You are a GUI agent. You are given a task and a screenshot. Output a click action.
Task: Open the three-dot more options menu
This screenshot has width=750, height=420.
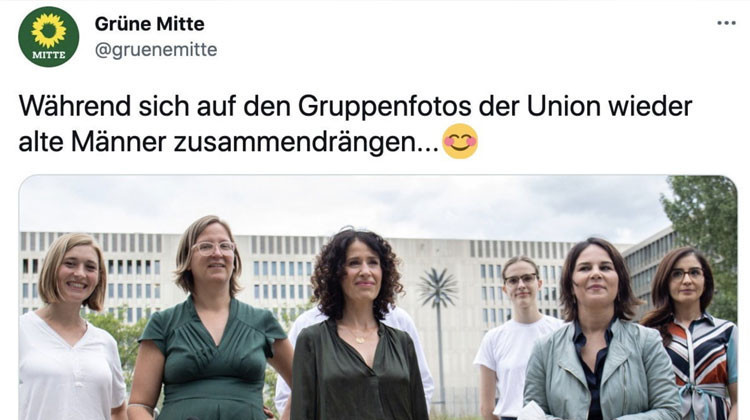(x=726, y=23)
